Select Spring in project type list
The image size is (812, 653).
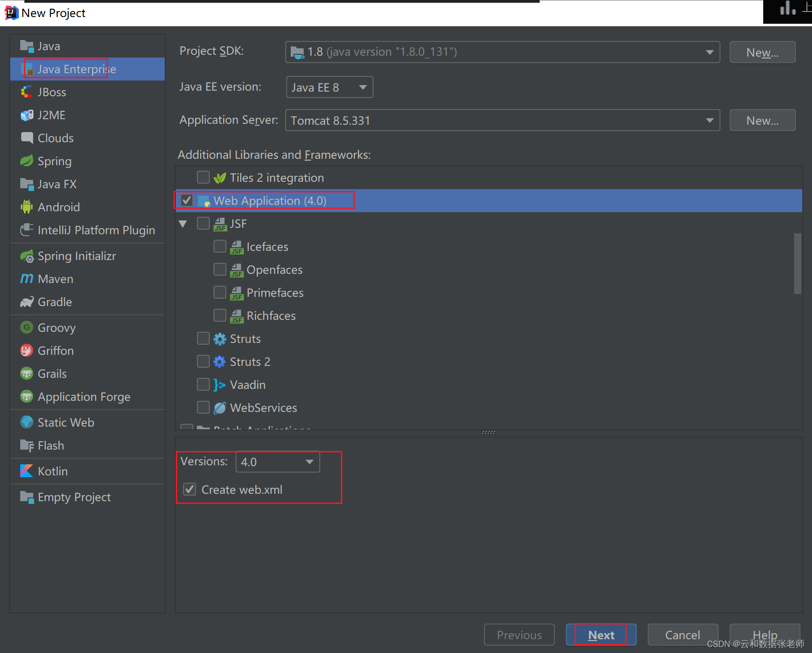click(87, 161)
